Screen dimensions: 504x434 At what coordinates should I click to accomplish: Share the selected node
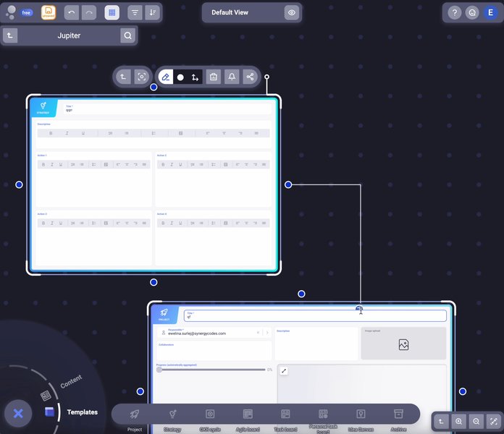[x=250, y=77]
